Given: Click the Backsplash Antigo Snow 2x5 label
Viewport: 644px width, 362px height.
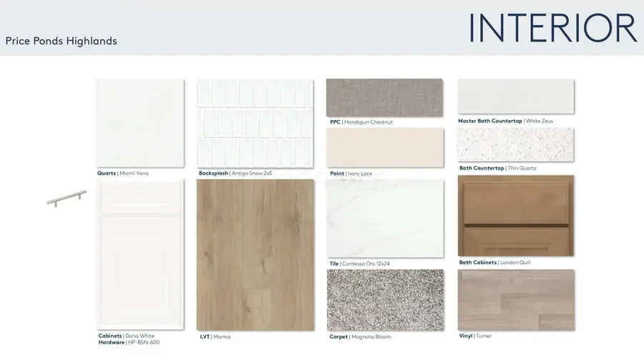Looking at the screenshot, I should click(235, 173).
